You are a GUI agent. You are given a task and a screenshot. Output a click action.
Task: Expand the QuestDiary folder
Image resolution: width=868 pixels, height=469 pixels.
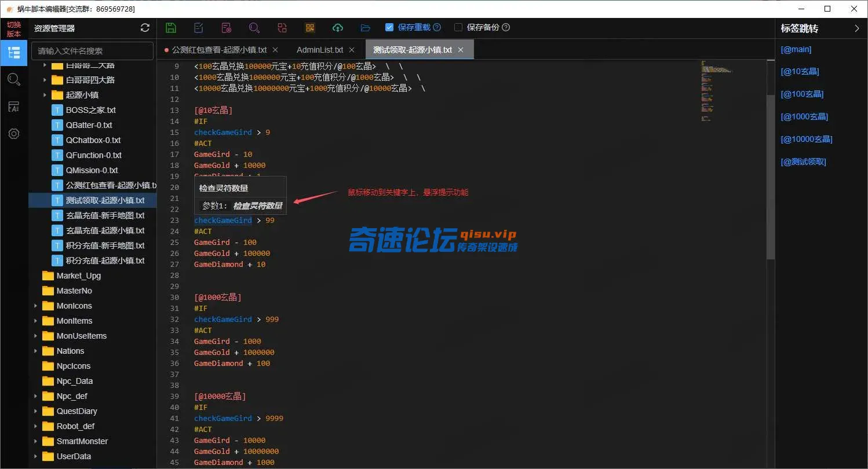click(x=36, y=411)
